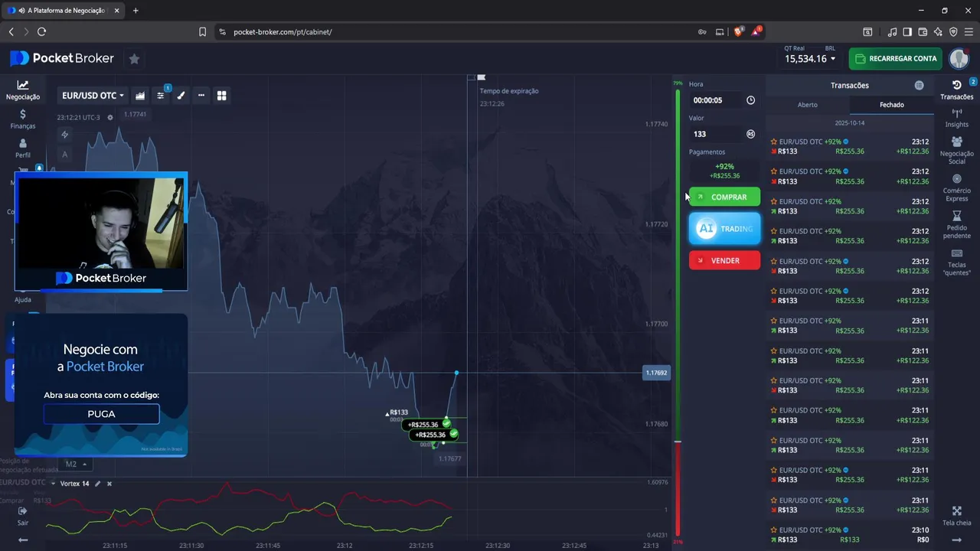Screen dimensions: 980x551
Task: Collapse the left sidebar arrow
Action: point(23,540)
